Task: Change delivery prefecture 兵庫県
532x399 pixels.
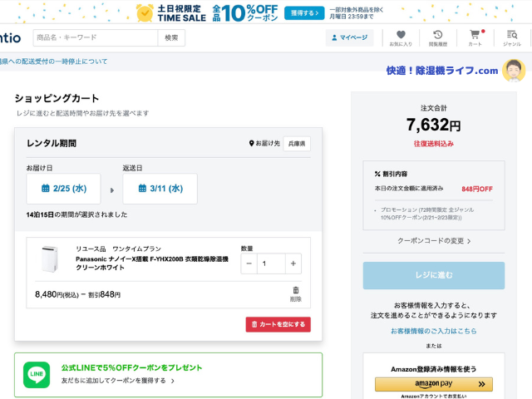Action: (296, 144)
